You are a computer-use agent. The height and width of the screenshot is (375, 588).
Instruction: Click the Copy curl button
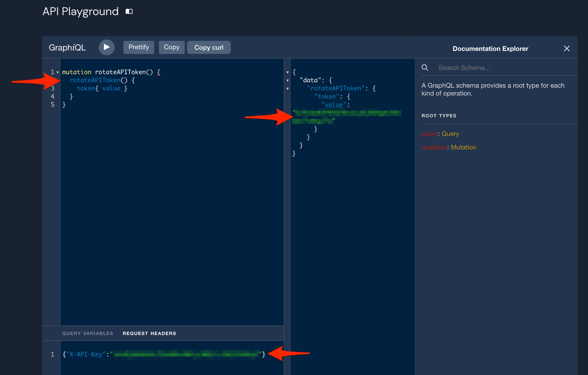coord(208,47)
